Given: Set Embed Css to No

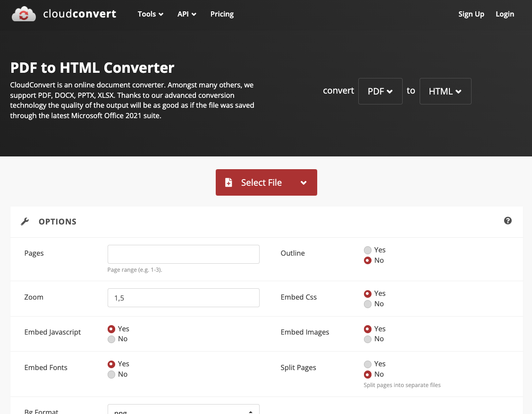Looking at the screenshot, I should tap(367, 304).
